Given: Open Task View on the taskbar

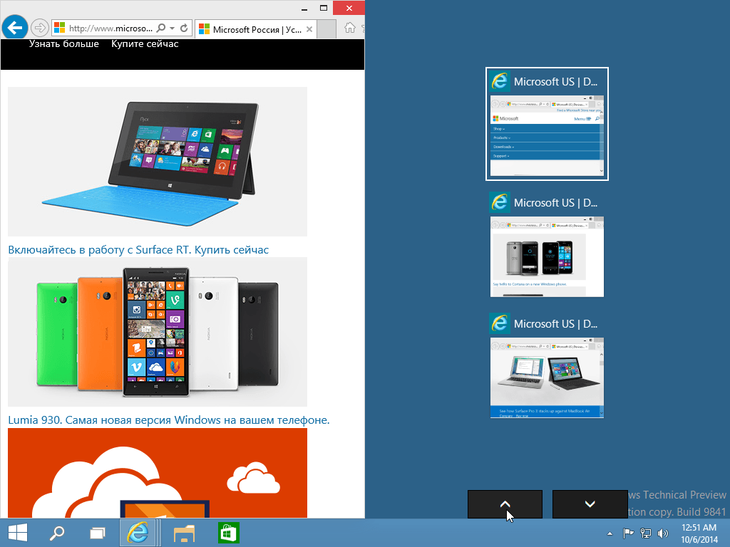Looking at the screenshot, I should 97,532.
